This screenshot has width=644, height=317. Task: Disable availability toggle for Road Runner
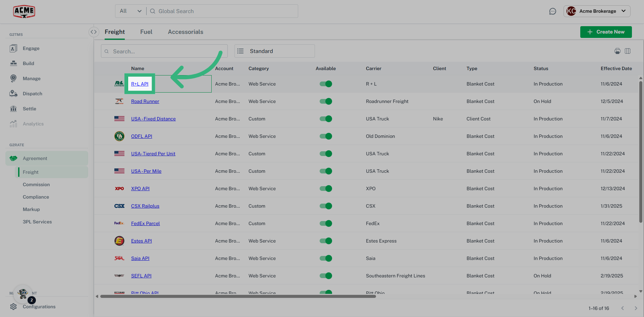[326, 101]
